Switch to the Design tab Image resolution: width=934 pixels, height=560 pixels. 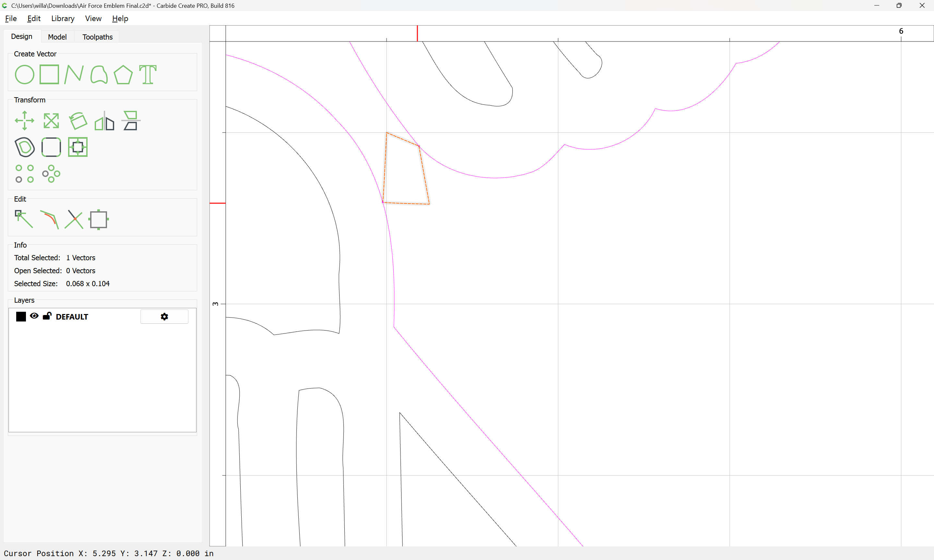coord(21,37)
